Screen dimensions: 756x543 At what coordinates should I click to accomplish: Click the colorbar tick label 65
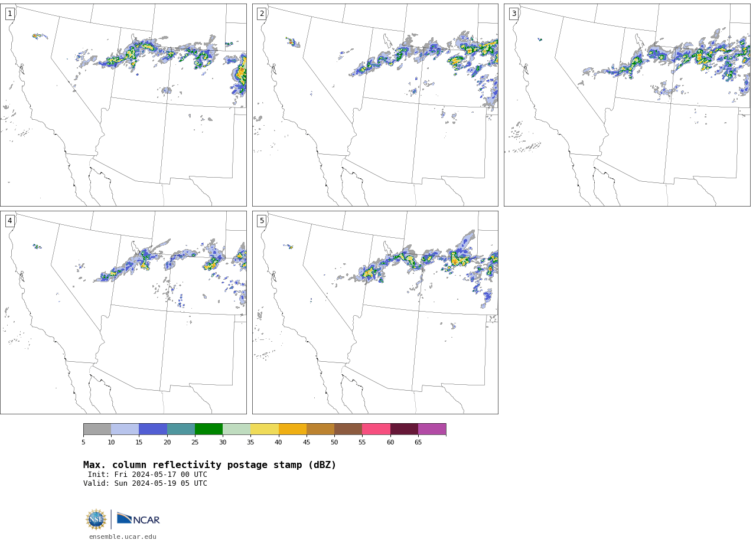(418, 442)
